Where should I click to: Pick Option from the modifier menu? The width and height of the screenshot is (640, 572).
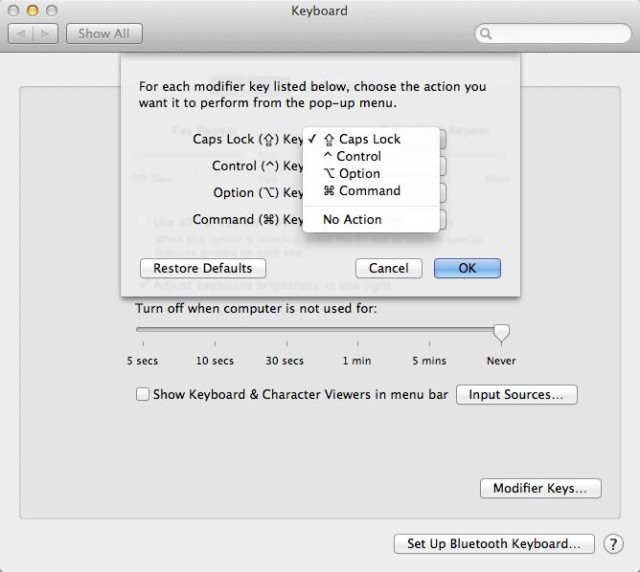(x=358, y=174)
